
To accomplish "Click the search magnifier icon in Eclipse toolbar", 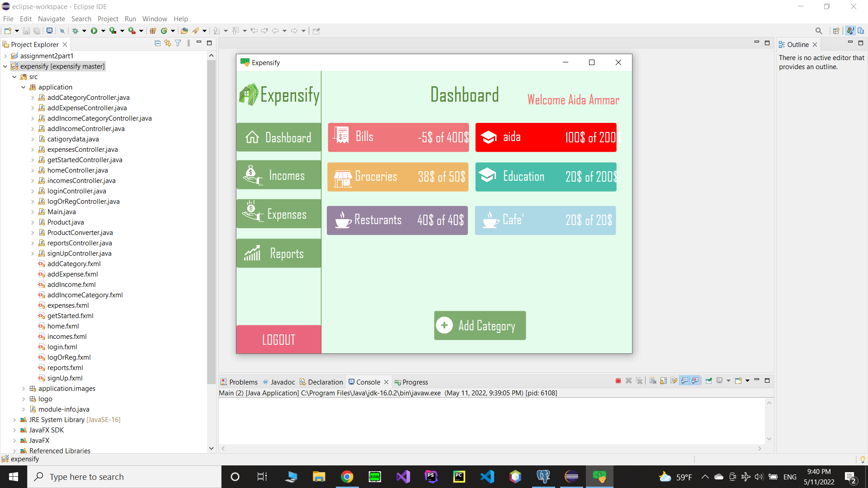I will click(x=819, y=31).
